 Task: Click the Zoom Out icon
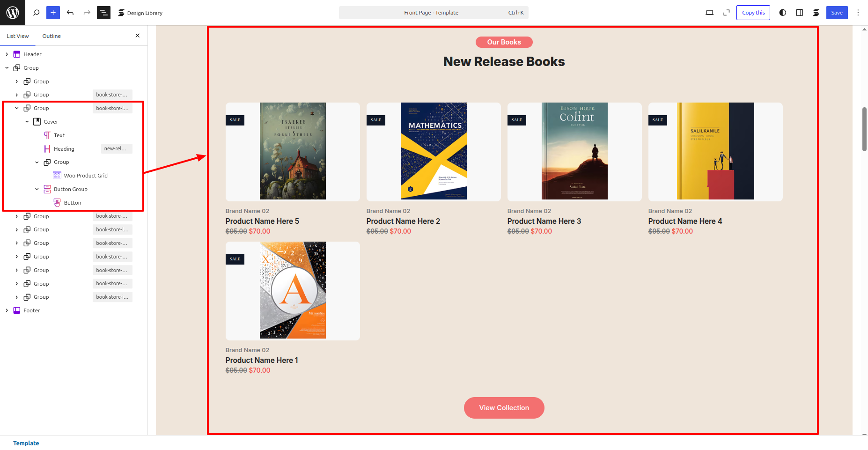click(726, 13)
